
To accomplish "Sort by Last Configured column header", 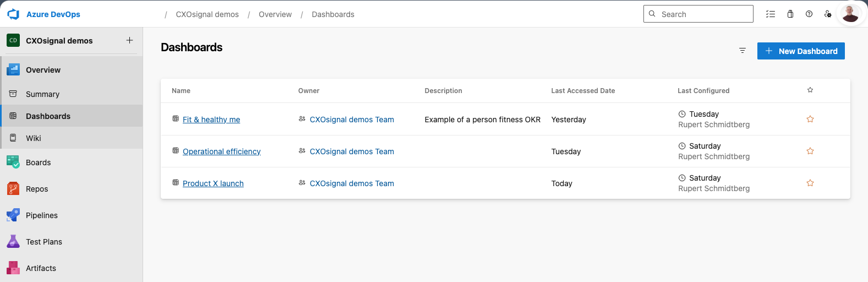I will point(703,91).
